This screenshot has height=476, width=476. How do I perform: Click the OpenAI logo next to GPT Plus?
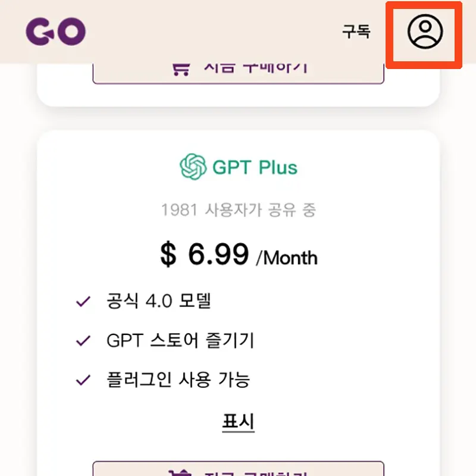pyautogui.click(x=190, y=167)
